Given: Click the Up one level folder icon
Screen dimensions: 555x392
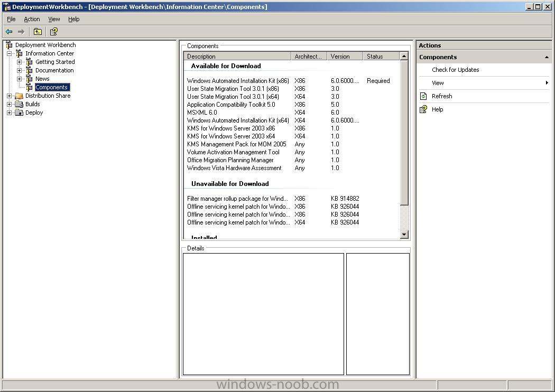Looking at the screenshot, I should (x=38, y=32).
